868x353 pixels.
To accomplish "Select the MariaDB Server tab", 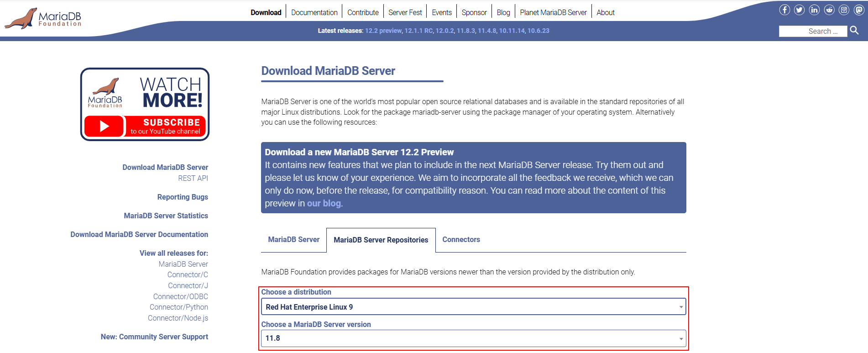I will (x=293, y=240).
